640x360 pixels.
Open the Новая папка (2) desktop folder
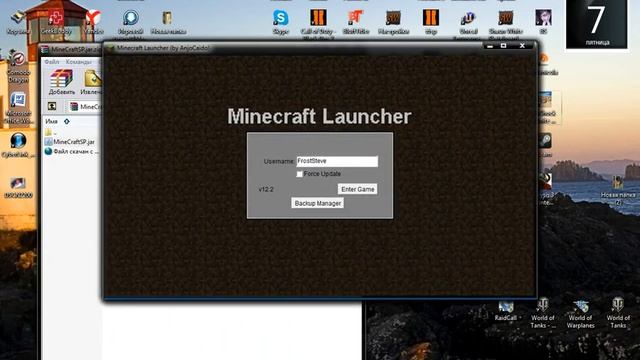[x=618, y=189]
